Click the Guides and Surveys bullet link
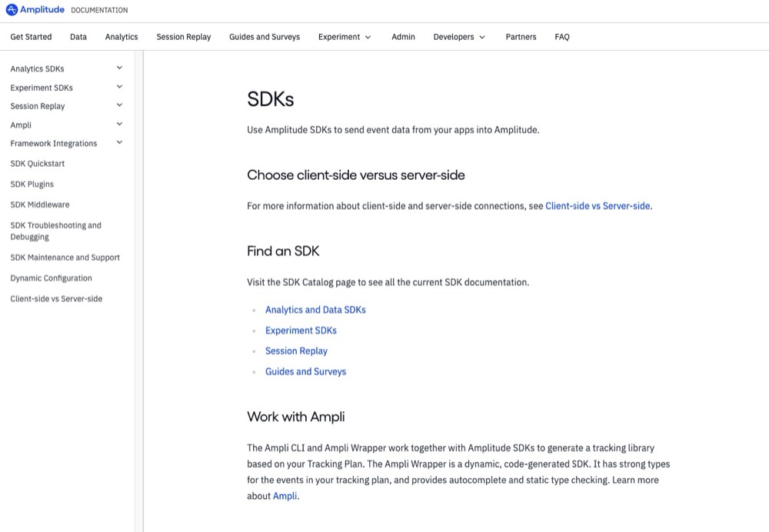This screenshot has height=532, width=769. (305, 371)
